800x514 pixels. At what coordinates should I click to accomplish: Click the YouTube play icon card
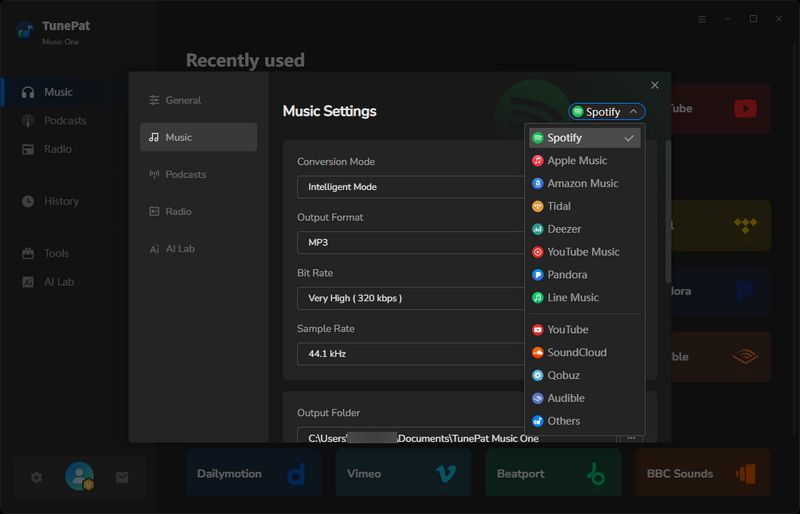coord(745,109)
